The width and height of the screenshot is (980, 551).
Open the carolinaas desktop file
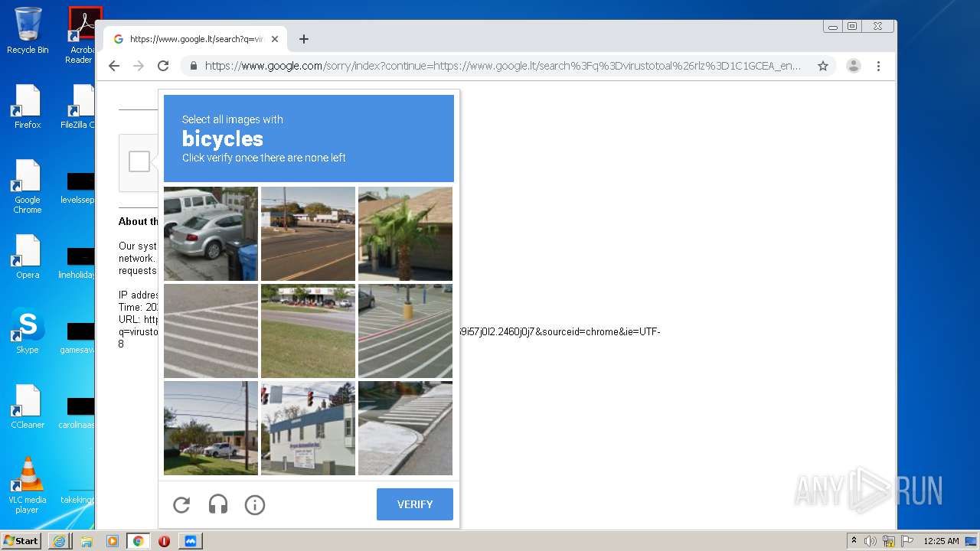(x=78, y=412)
